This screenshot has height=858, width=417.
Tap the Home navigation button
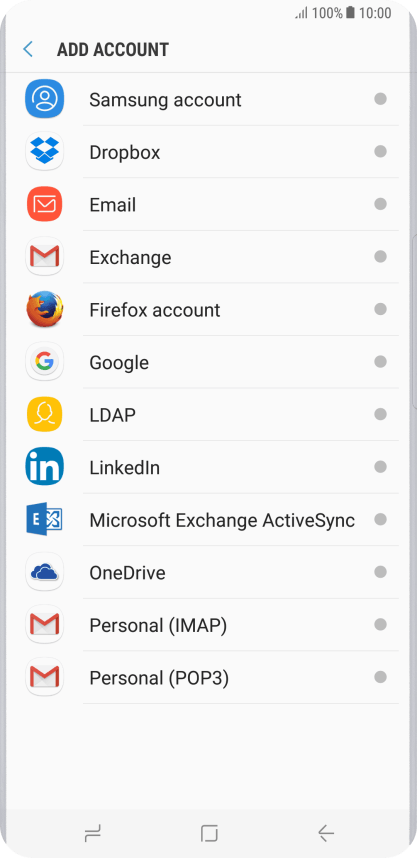[x=209, y=834]
